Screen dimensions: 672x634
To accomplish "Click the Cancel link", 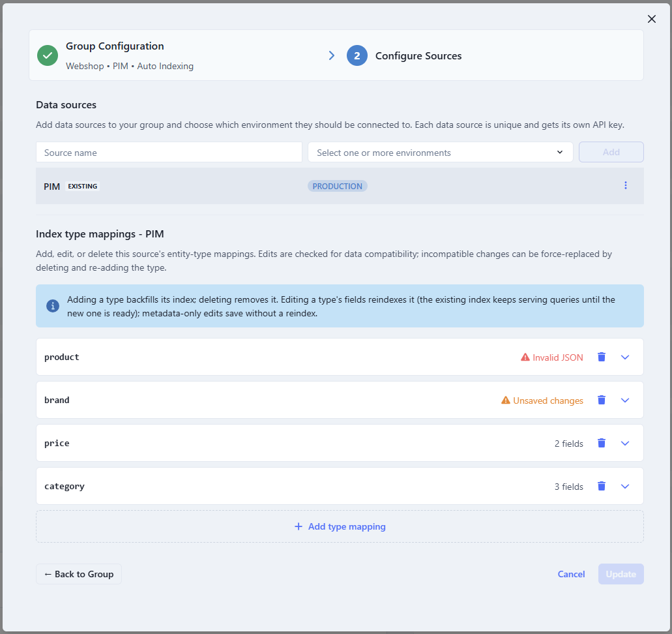I will tap(571, 574).
